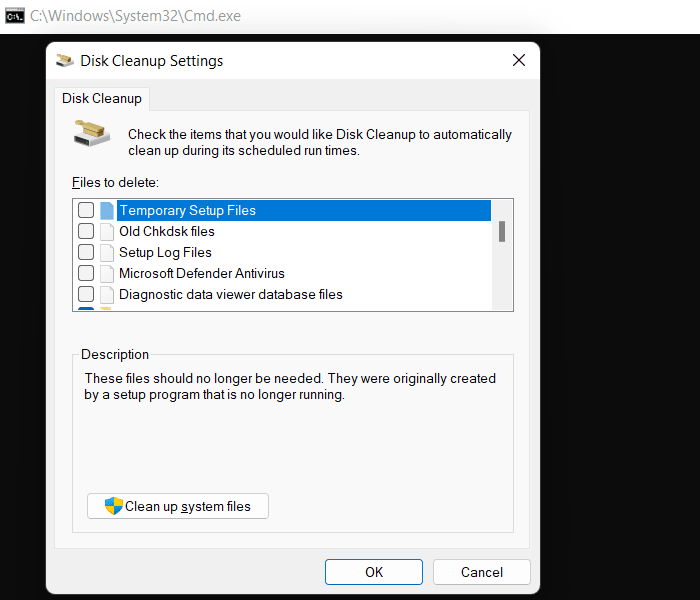This screenshot has height=600, width=700.
Task: Click the Cmd.exe window icon
Action: (x=15, y=16)
